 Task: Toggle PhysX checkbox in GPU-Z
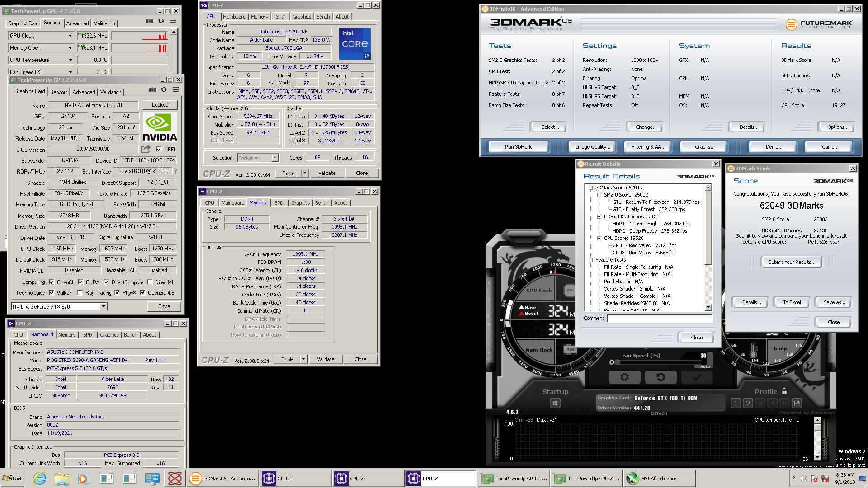click(x=117, y=292)
